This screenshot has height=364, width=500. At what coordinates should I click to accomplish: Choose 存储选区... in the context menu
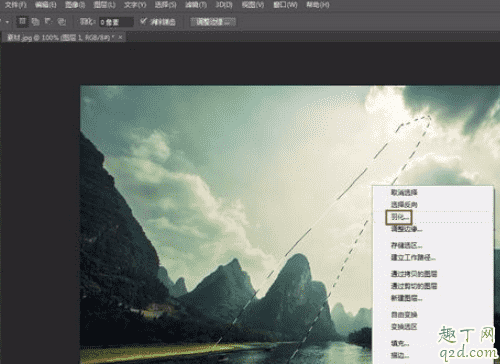click(x=406, y=246)
